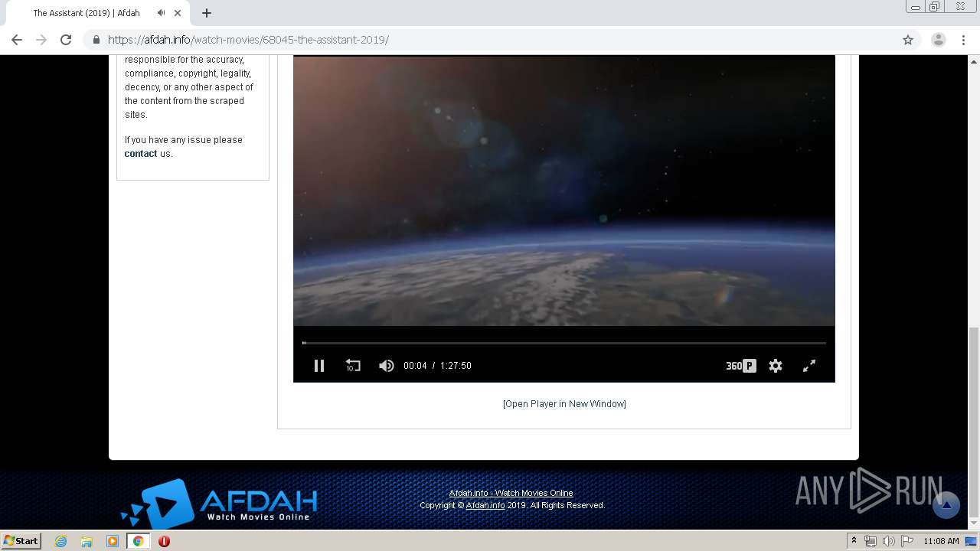The width and height of the screenshot is (980, 551).
Task: Open a new browser tab
Action: point(207,13)
